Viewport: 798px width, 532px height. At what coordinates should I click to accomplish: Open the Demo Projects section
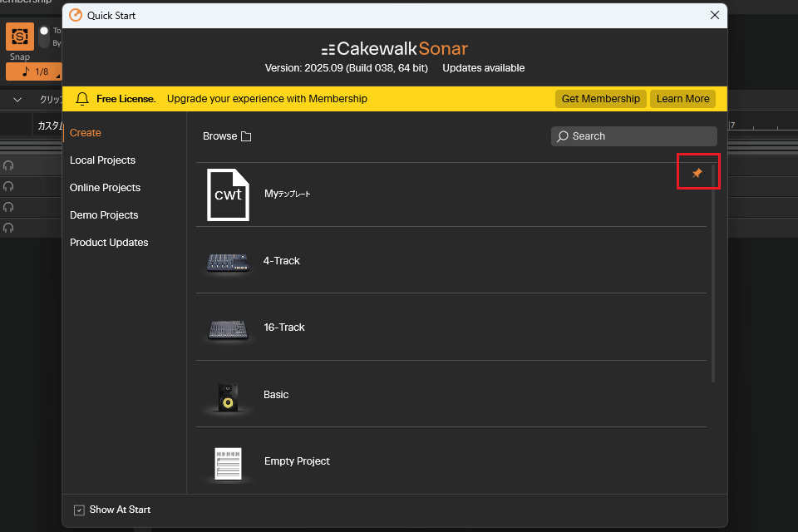[x=104, y=215]
